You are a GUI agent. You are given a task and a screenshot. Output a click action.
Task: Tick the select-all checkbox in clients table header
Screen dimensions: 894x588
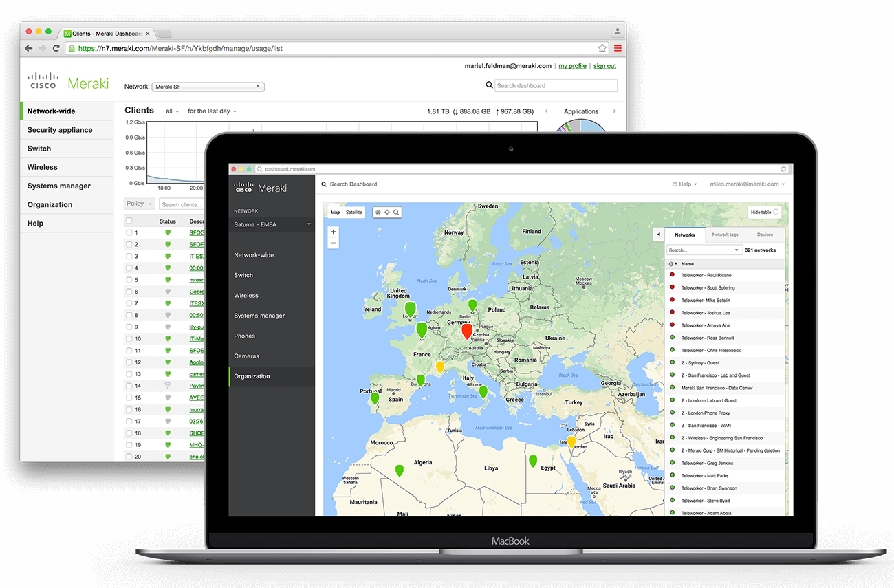129,221
